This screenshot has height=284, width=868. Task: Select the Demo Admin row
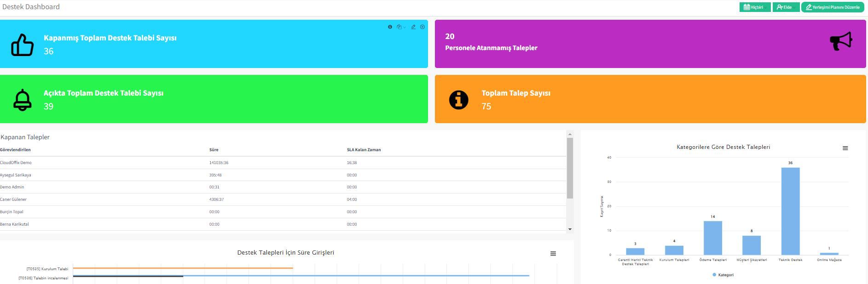[283, 187]
